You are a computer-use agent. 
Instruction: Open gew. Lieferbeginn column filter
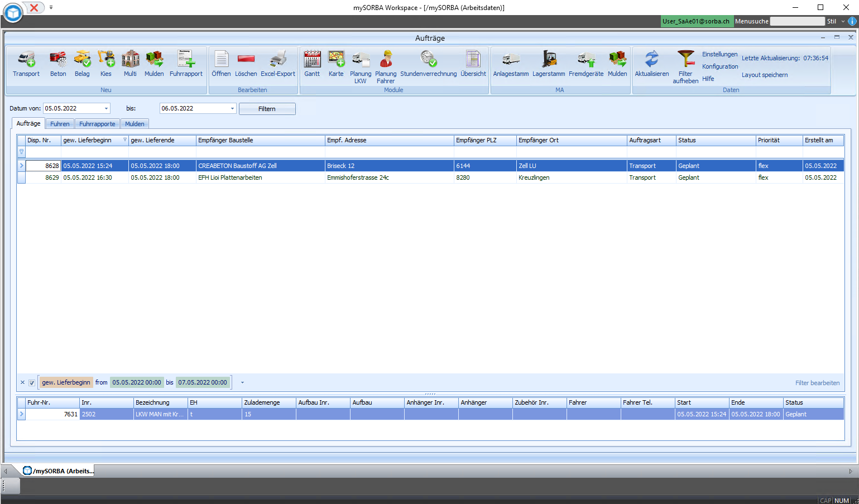click(x=124, y=140)
